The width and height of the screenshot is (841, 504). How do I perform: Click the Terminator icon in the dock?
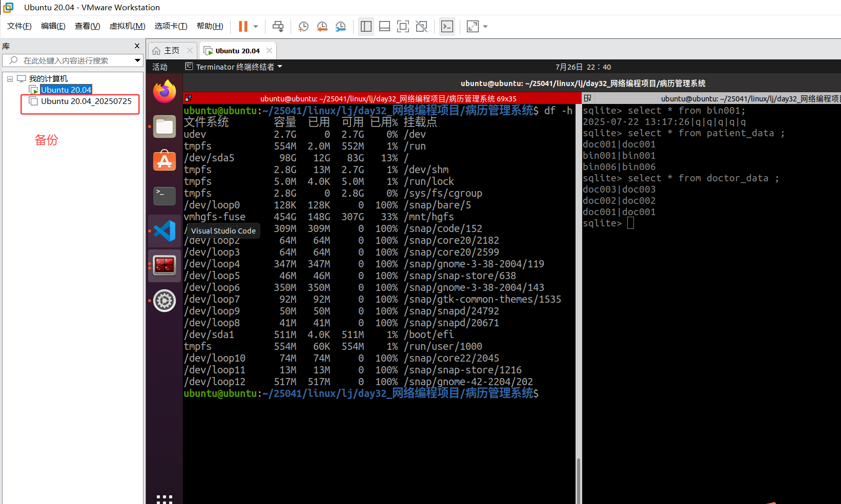[165, 265]
